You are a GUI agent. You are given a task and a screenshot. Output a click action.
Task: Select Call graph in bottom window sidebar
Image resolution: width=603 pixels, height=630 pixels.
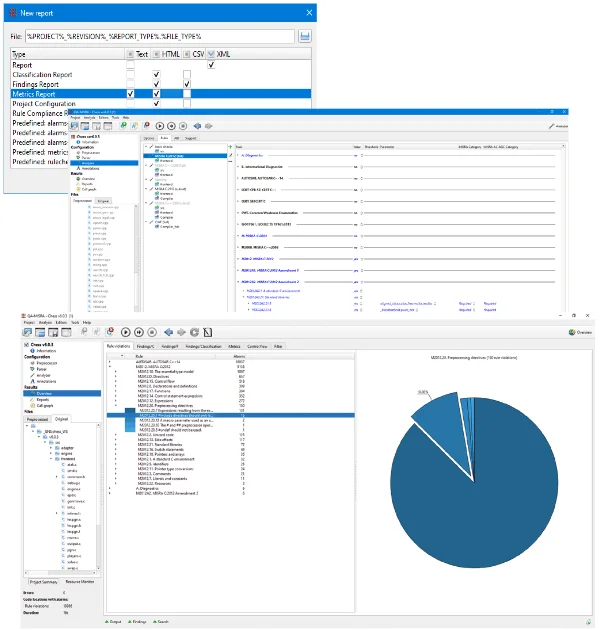45,405
